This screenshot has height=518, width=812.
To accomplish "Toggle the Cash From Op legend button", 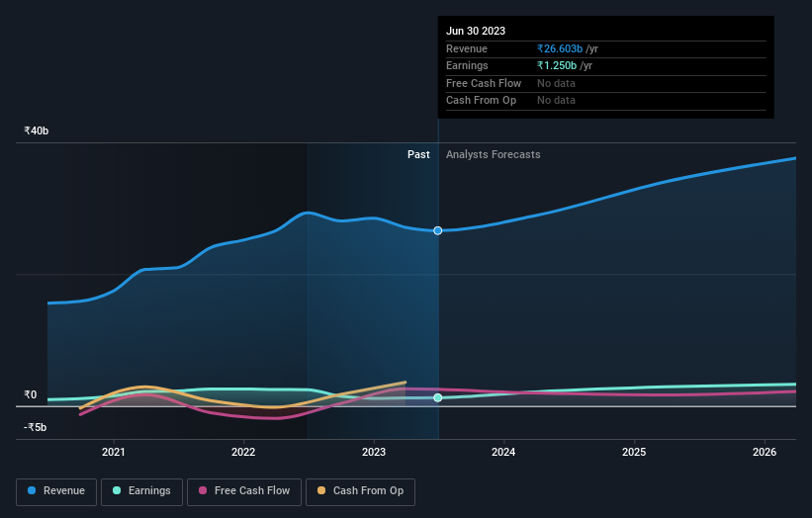I will click(x=360, y=491).
